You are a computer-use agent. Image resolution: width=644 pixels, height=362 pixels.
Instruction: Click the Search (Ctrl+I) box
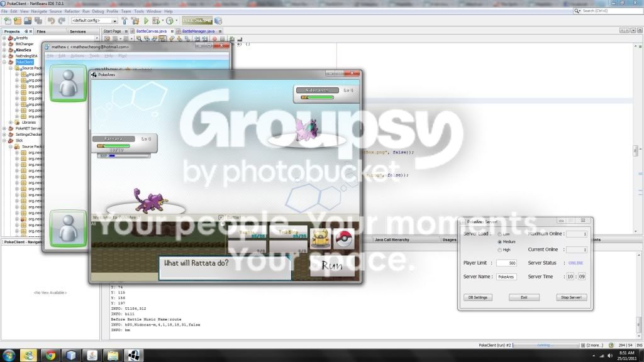click(x=609, y=11)
